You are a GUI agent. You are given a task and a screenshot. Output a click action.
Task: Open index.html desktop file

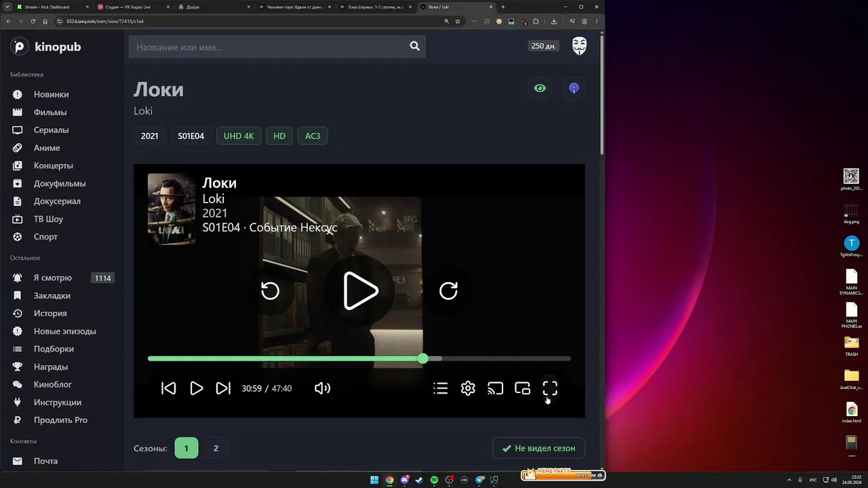pyautogui.click(x=851, y=413)
